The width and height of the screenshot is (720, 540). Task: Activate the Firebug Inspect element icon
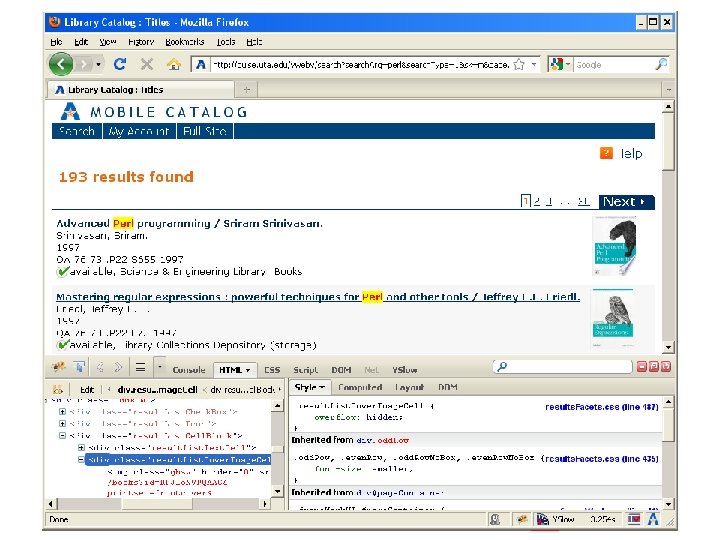click(x=80, y=367)
